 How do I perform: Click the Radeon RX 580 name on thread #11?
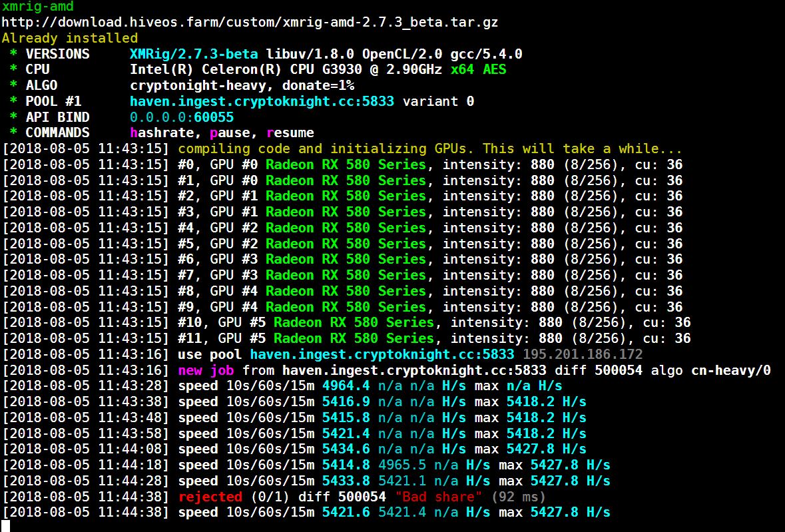353,339
